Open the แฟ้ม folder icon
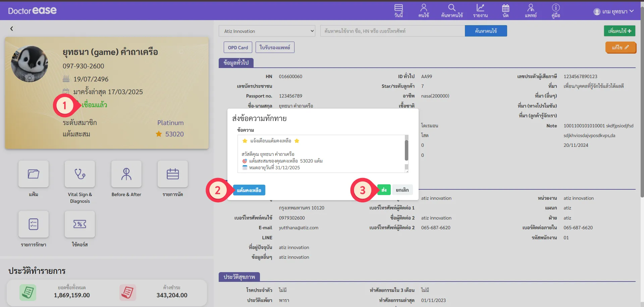 pos(34,174)
